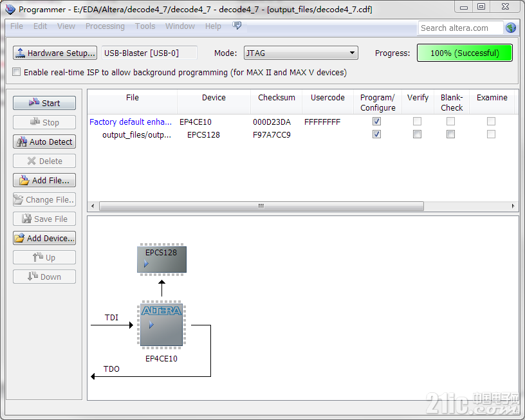525x420 pixels.
Task: Click the Save File button
Action: [44, 219]
